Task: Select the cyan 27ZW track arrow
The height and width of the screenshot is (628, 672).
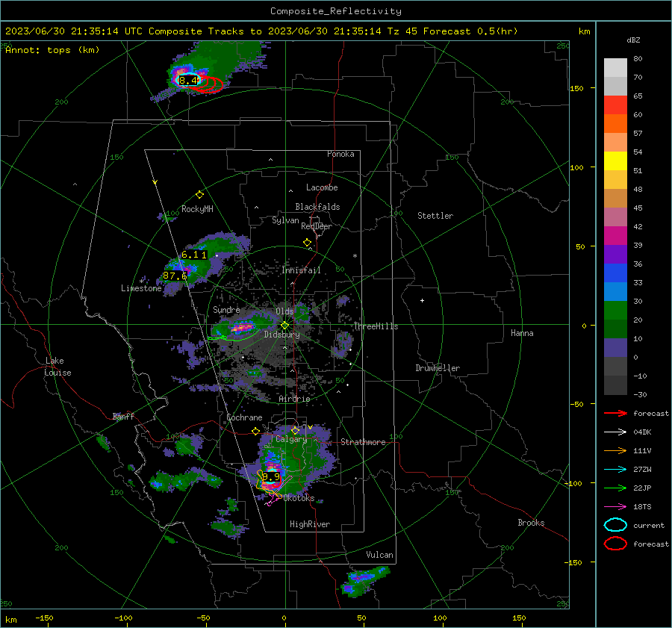Action: pyautogui.click(x=615, y=470)
